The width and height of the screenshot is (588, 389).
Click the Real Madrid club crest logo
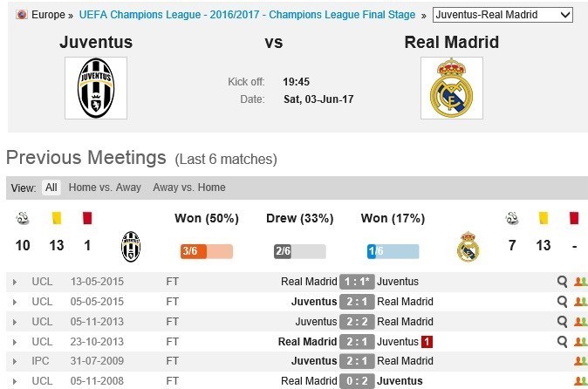pos(452,88)
